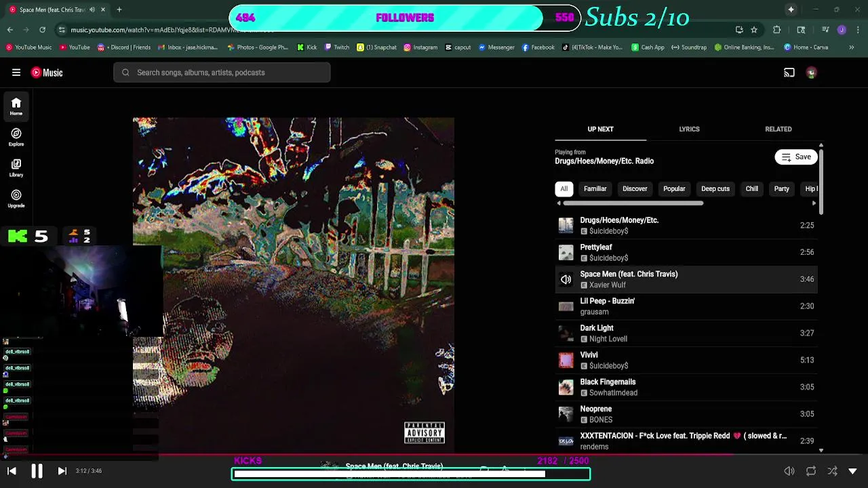
Task: Open Kick bookmark
Action: (307, 47)
